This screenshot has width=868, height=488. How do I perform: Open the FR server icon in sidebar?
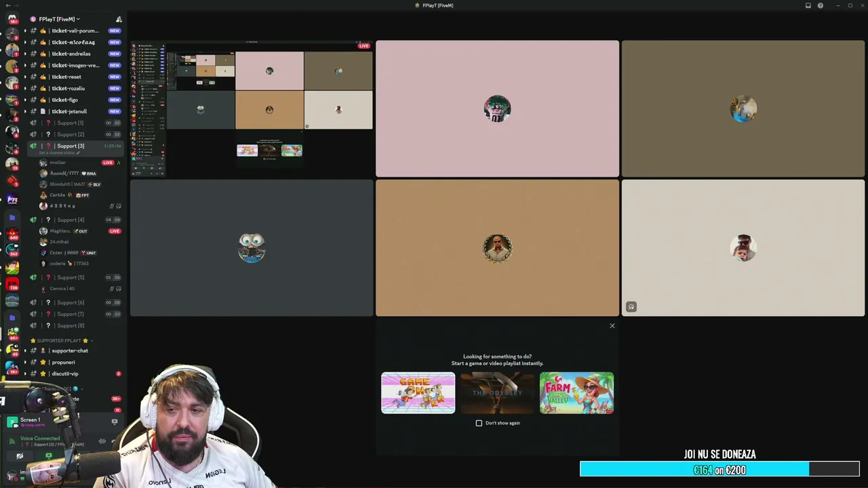tap(12, 200)
